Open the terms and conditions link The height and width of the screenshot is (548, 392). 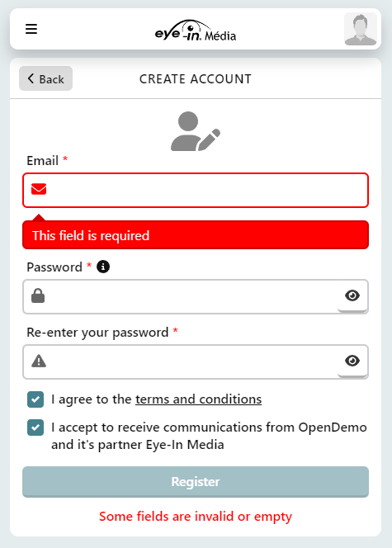click(198, 399)
